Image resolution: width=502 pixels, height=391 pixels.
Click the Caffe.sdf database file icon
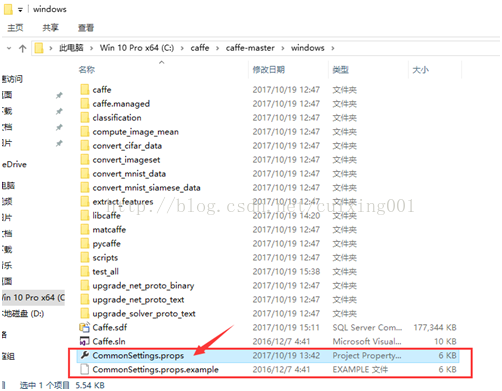pyautogui.click(x=84, y=327)
